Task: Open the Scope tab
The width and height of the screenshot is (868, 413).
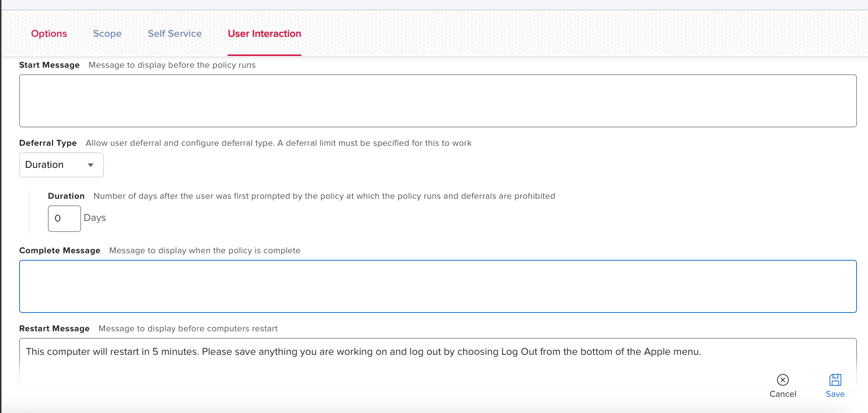Action: pyautogui.click(x=107, y=33)
